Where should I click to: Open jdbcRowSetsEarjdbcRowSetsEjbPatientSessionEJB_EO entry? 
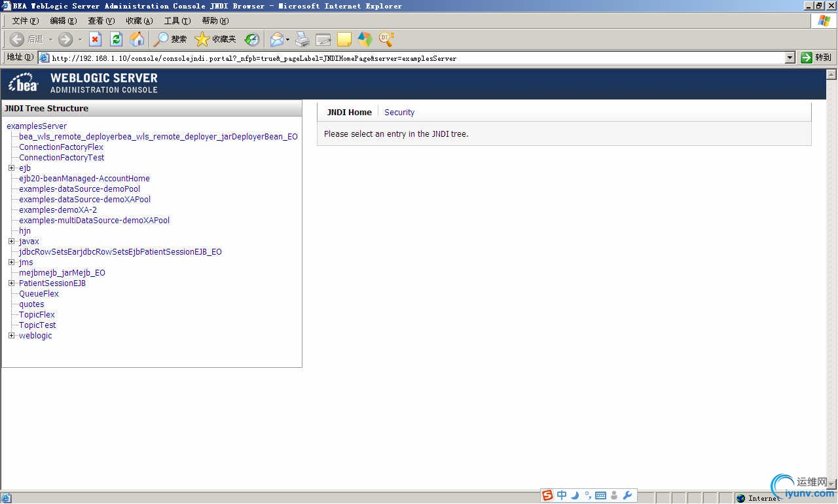pos(120,252)
